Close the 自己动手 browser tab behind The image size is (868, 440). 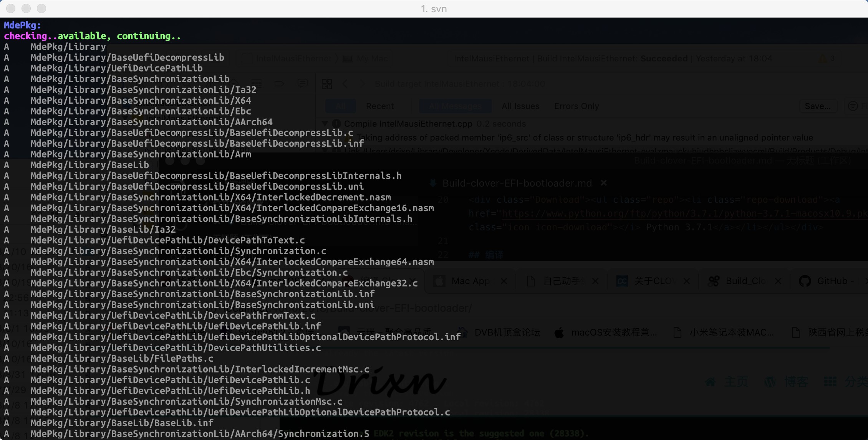click(x=595, y=281)
